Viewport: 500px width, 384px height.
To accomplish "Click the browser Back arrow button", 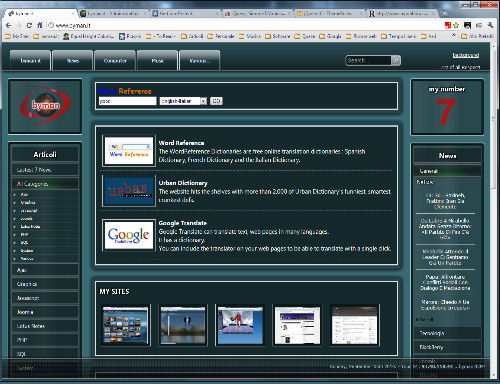I will pos(9,25).
